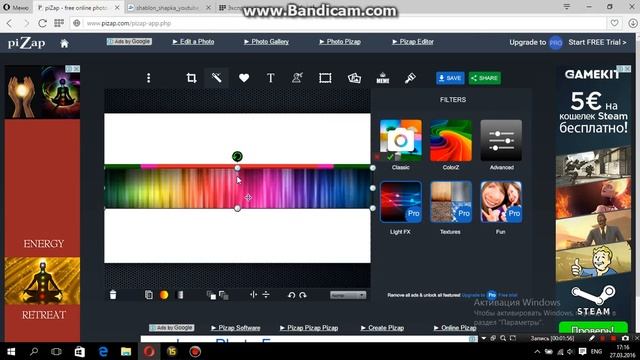Go back with browser back arrow
The height and width of the screenshot is (360, 640).
(x=9, y=23)
